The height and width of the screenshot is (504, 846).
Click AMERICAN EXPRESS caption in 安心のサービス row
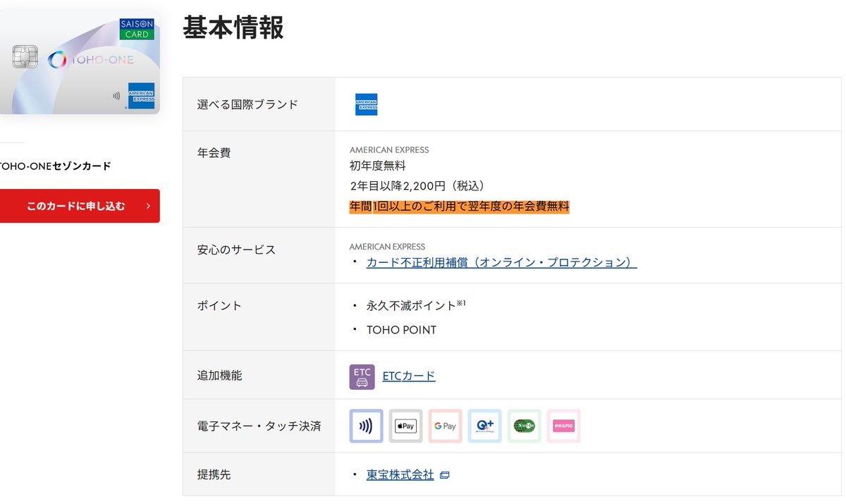click(x=387, y=247)
